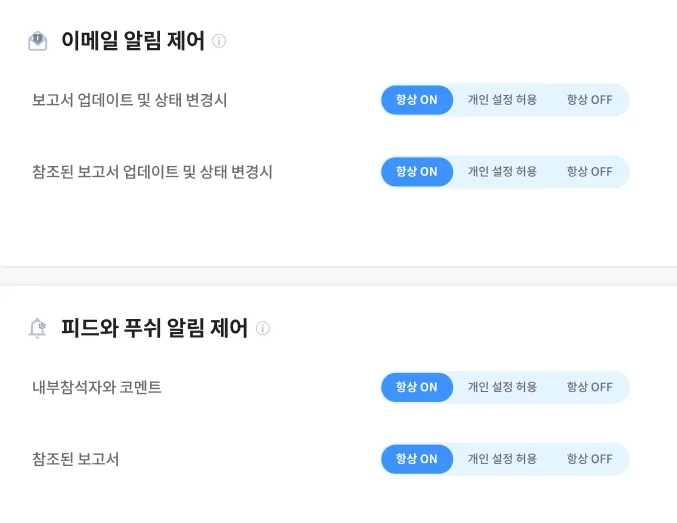Click the email notification envelope icon
This screenshot has height=523, width=677.
point(38,41)
